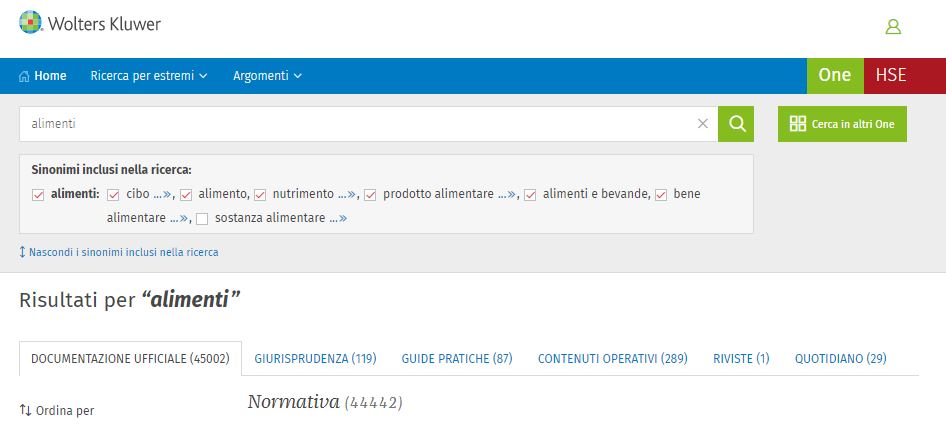
Task: Enable the sostanza alimentare checkbox
Action: 202,218
